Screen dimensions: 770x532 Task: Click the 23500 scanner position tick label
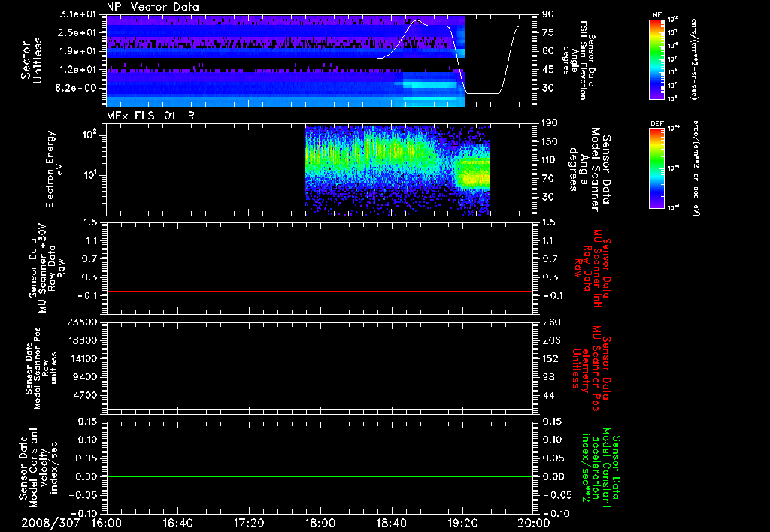pos(83,322)
